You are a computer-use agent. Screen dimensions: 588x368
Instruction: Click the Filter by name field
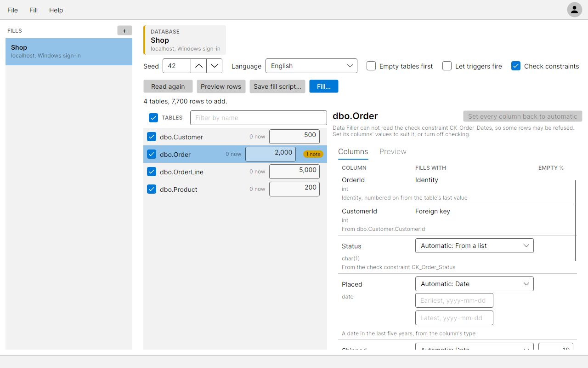259,118
